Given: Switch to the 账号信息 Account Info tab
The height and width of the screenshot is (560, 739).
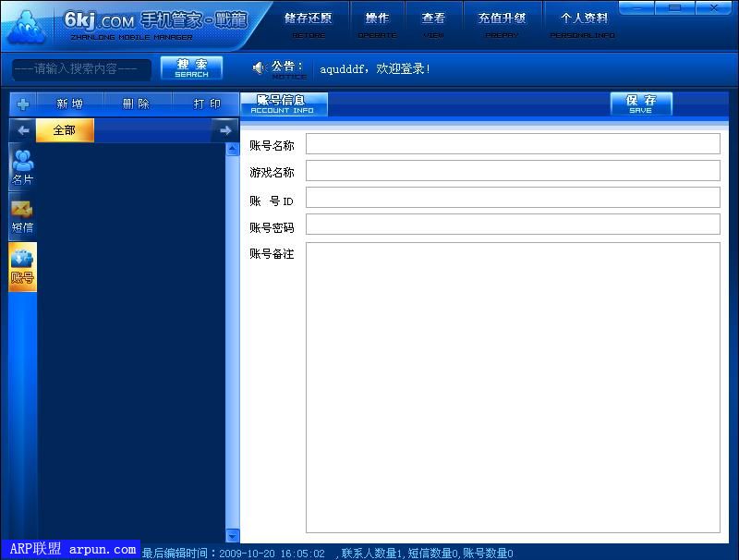Looking at the screenshot, I should click(283, 103).
